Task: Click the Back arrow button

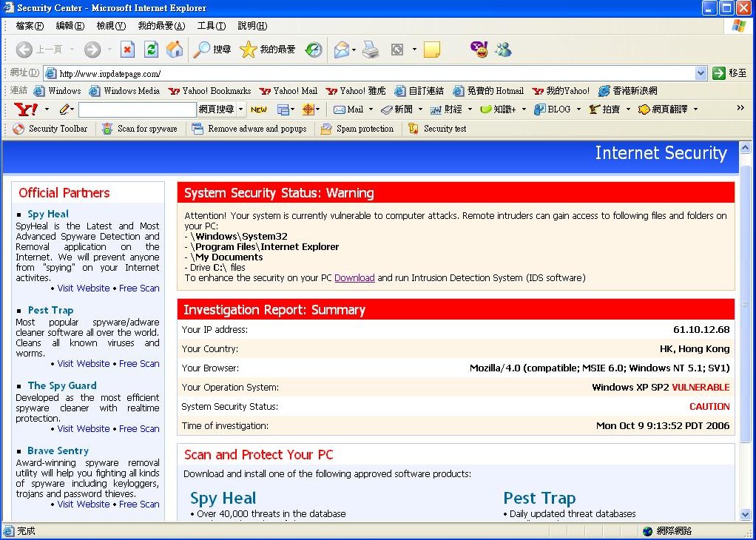Action: [x=24, y=49]
